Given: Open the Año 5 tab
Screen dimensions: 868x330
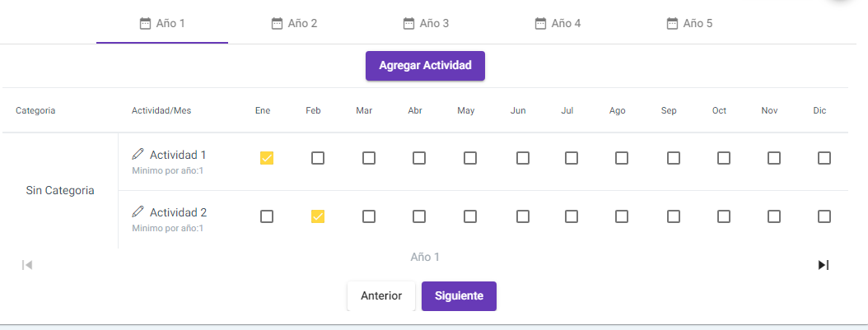Looking at the screenshot, I should 689,23.
